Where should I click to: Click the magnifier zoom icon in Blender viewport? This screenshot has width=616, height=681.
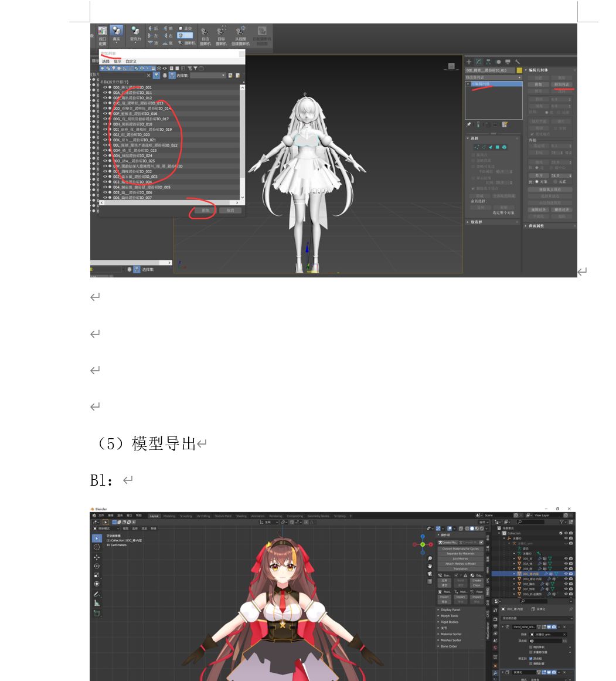430,558
